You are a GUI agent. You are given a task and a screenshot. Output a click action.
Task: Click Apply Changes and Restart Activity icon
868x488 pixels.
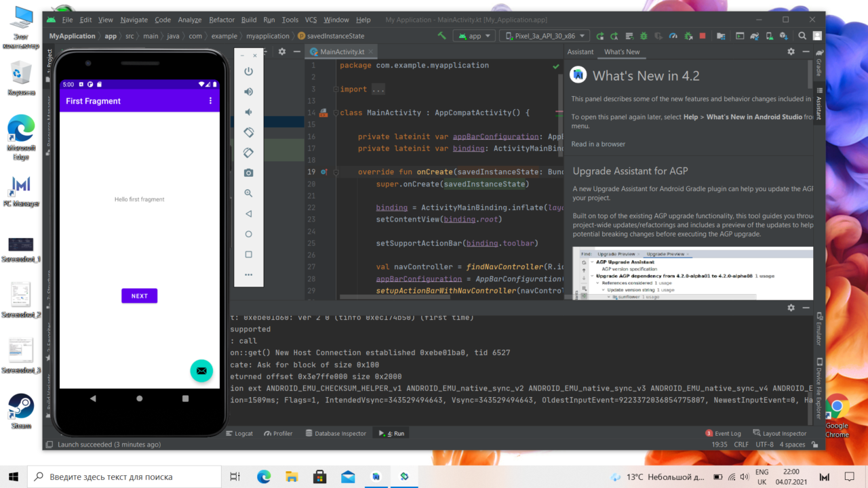point(614,36)
